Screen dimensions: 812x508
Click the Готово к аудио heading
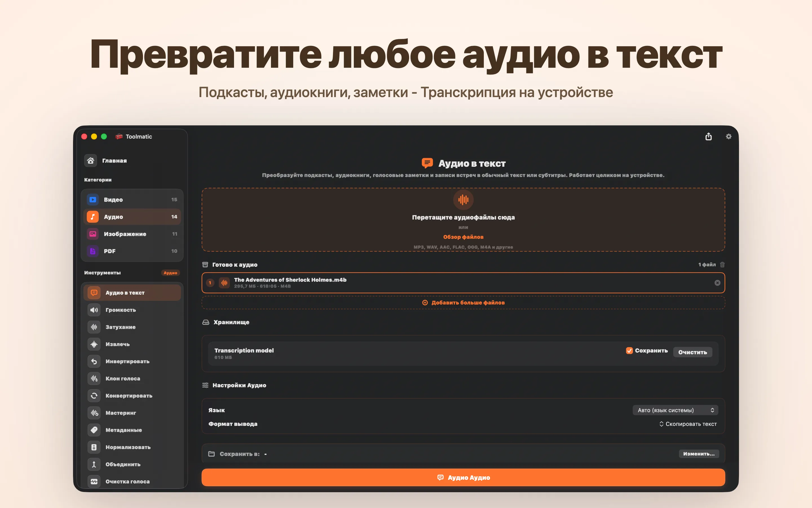click(235, 265)
